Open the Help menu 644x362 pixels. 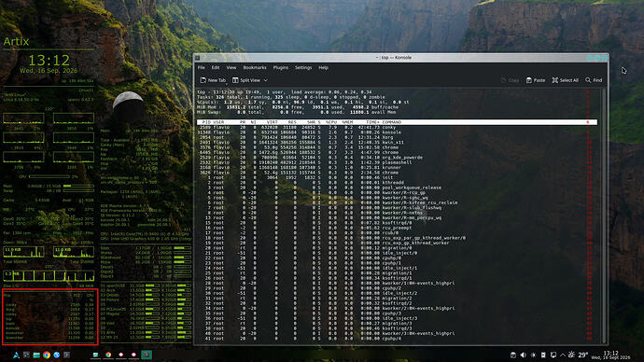[x=323, y=68]
